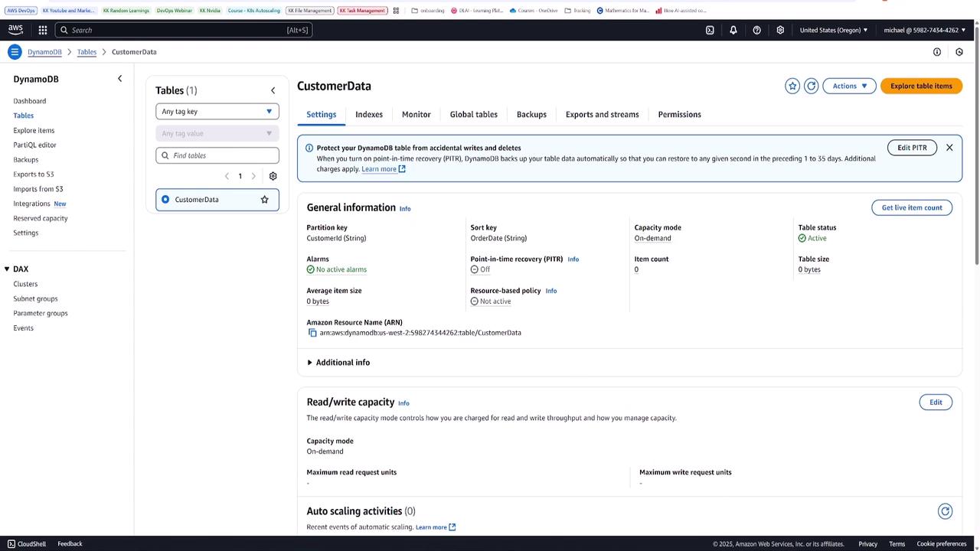Dismiss the PITR protection banner
The height and width of the screenshot is (551, 980).
coord(949,148)
